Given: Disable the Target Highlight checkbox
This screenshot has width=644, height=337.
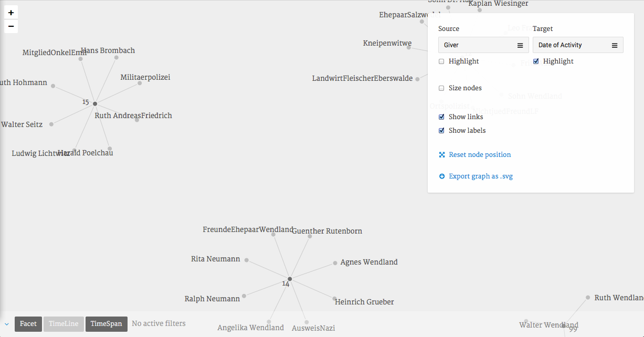Looking at the screenshot, I should pyautogui.click(x=536, y=61).
